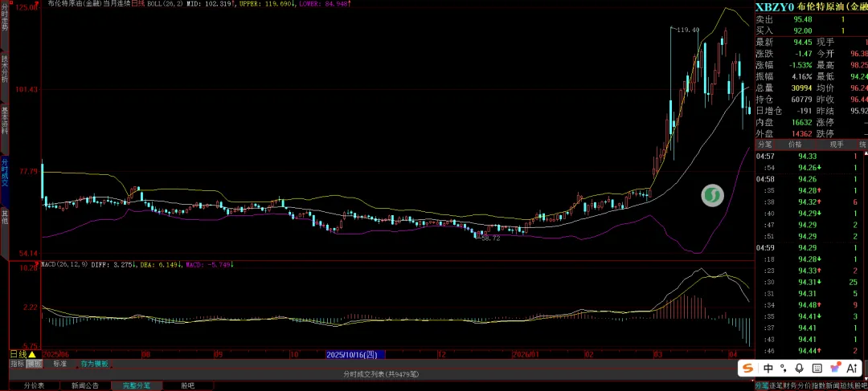Click the 119.40 high price label
The width and height of the screenshot is (868, 391).
(x=688, y=30)
